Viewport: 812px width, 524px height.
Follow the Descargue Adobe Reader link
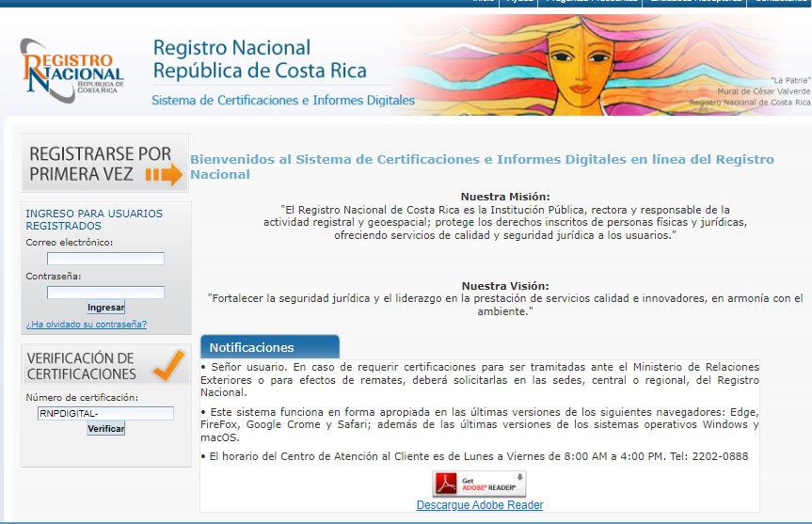[x=479, y=505]
